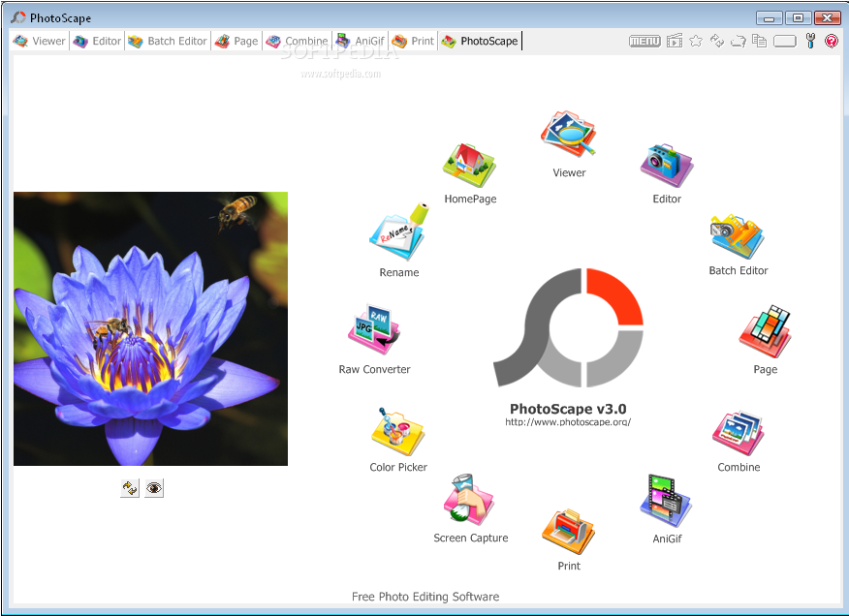The image size is (849, 616).
Task: Click the PhotoScape circular center logo
Action: click(568, 327)
